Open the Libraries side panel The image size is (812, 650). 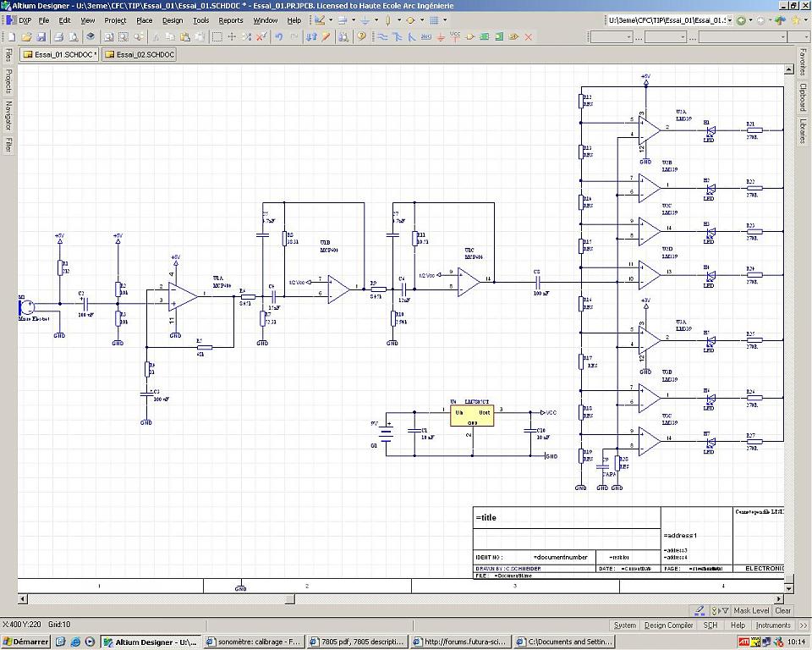pyautogui.click(x=803, y=131)
